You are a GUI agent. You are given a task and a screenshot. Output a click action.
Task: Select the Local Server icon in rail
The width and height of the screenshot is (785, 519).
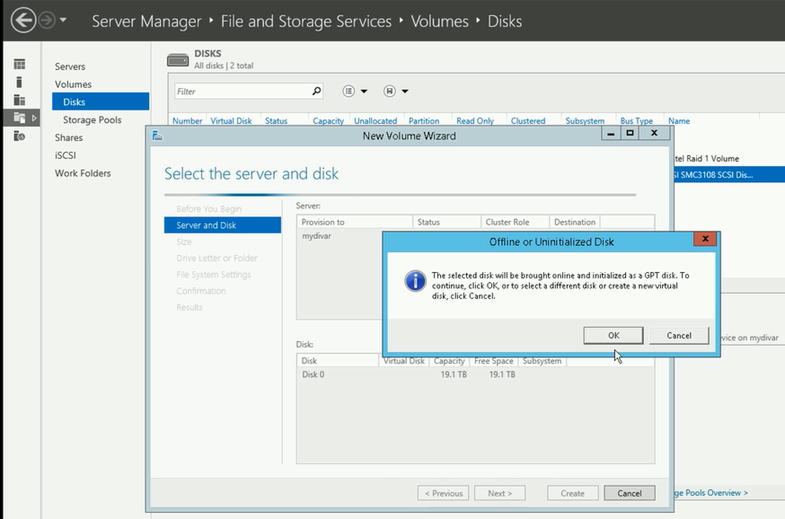pos(19,82)
